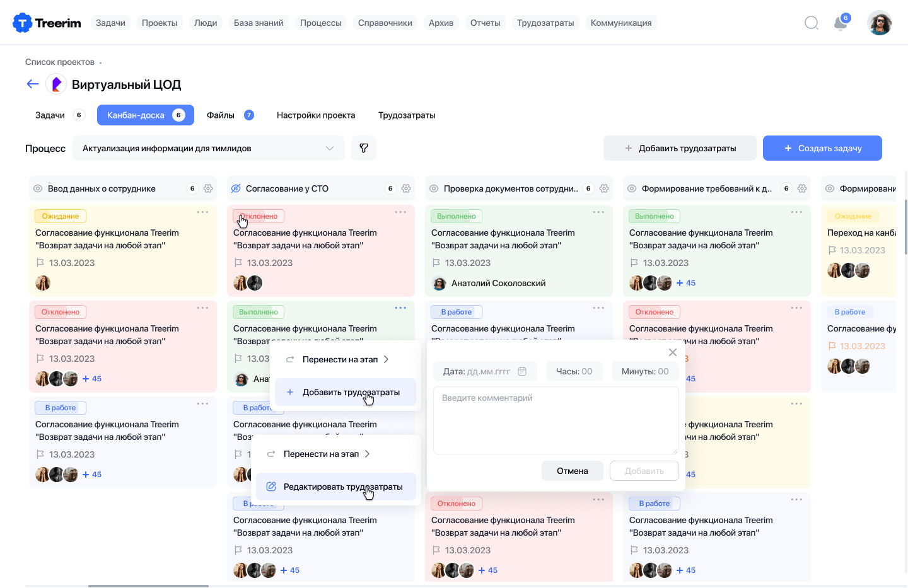Close the time entry popup

coord(672,352)
